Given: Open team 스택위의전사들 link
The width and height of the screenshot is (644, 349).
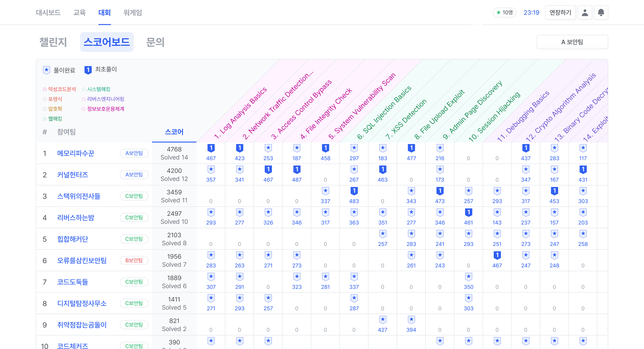Looking at the screenshot, I should 79,196.
